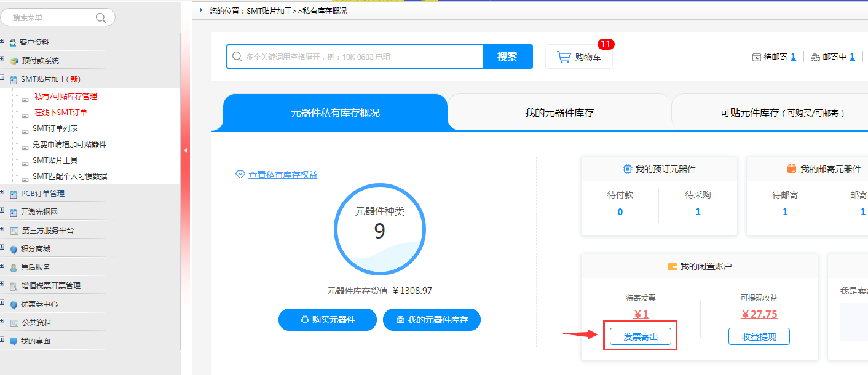Collapse the SMT贴片加工 tree node

click(2, 79)
